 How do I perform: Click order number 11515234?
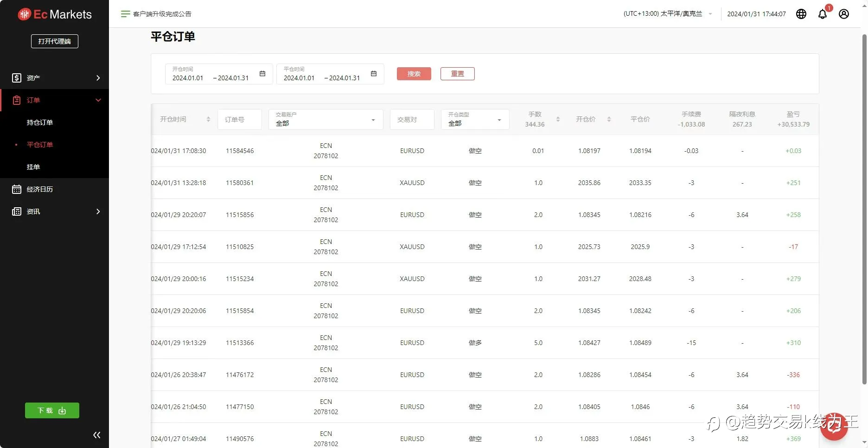pyautogui.click(x=240, y=279)
